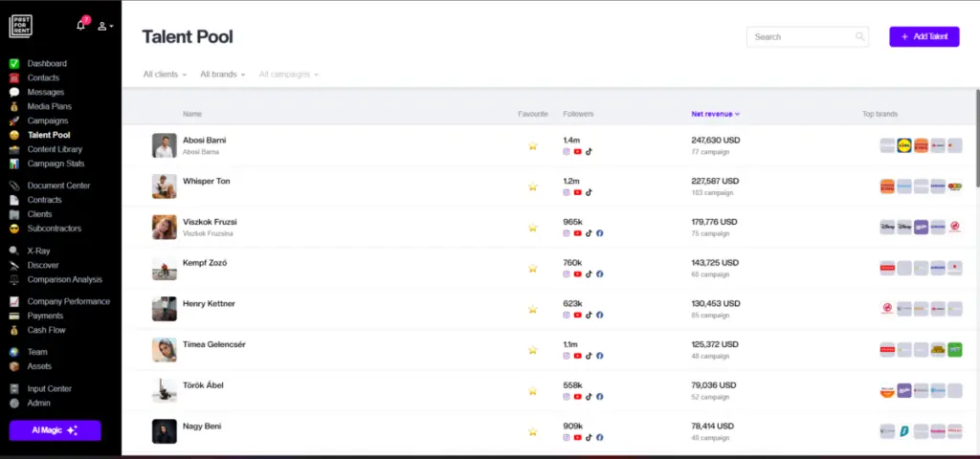Click the Lidl brand logo for Abosi Barni
Viewport: 980px width, 459px height.
click(904, 145)
